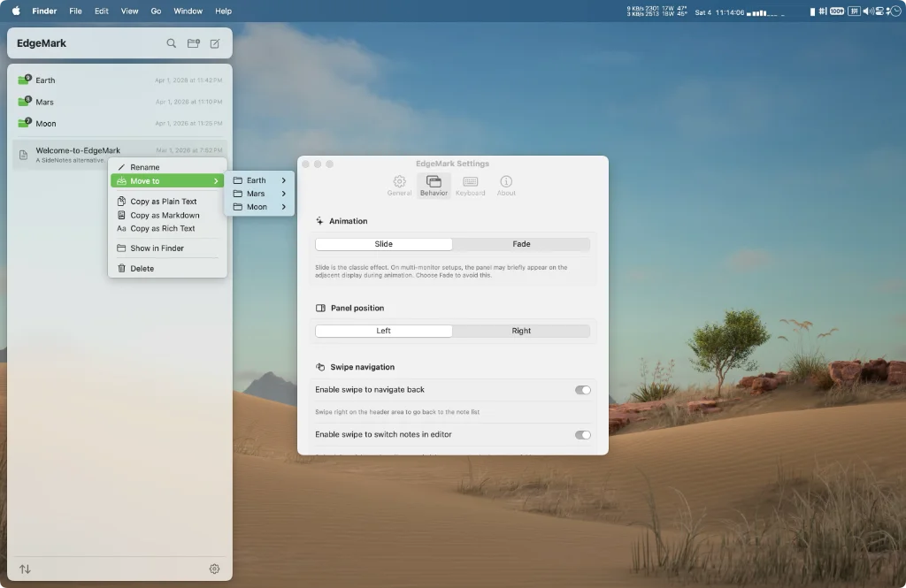
Task: Toggle swipe to switch notes in editor
Action: pyautogui.click(x=582, y=435)
